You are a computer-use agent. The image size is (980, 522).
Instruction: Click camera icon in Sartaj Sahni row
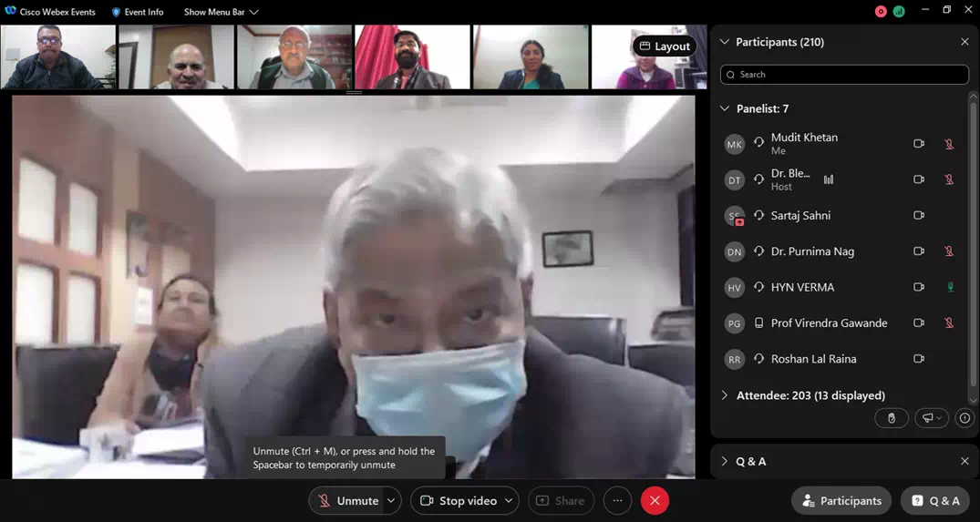tap(919, 215)
